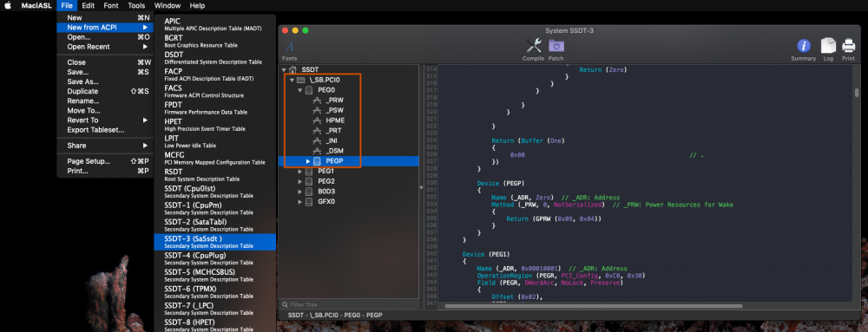Screen dimensions: 868x332
Task: Expand the PEGP device node
Action: 308,161
